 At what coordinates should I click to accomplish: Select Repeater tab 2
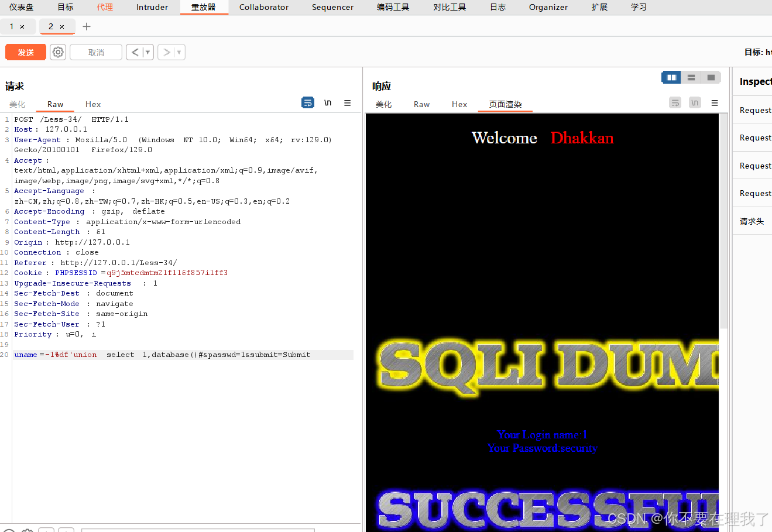[x=51, y=26]
